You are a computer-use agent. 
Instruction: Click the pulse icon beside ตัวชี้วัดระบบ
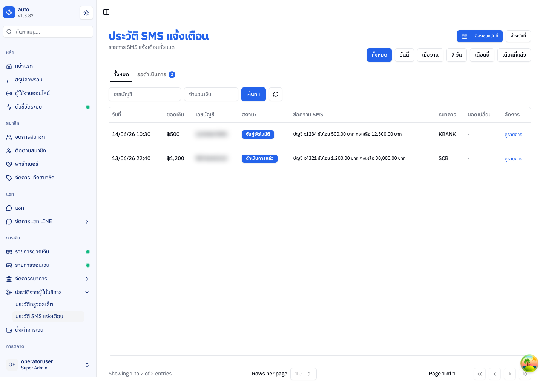9,107
